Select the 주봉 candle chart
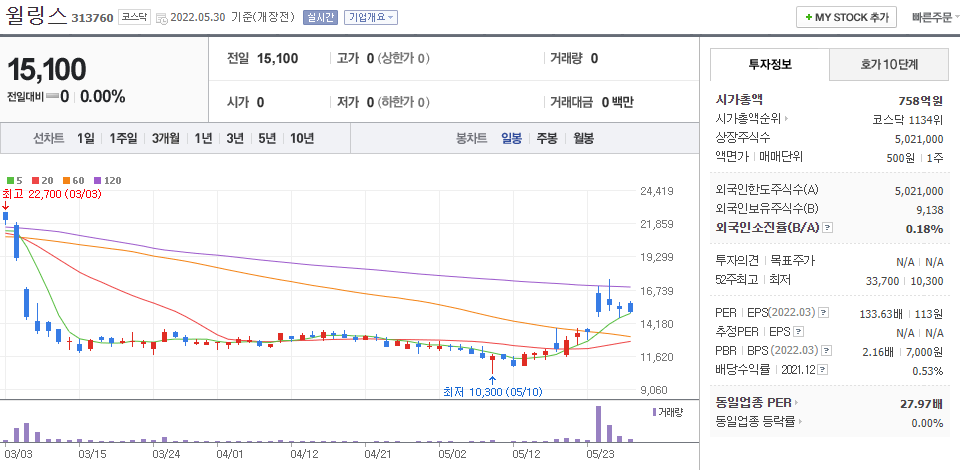 point(547,138)
